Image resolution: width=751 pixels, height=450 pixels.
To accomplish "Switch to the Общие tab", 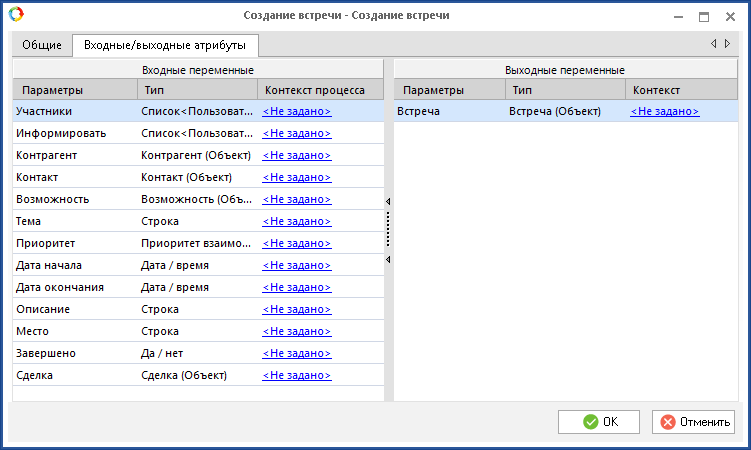I will coord(42,45).
